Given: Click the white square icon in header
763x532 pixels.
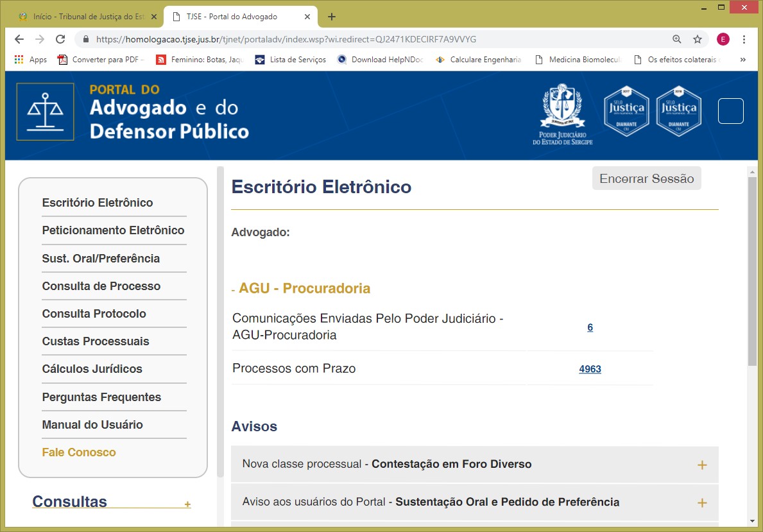Looking at the screenshot, I should tap(730, 111).
